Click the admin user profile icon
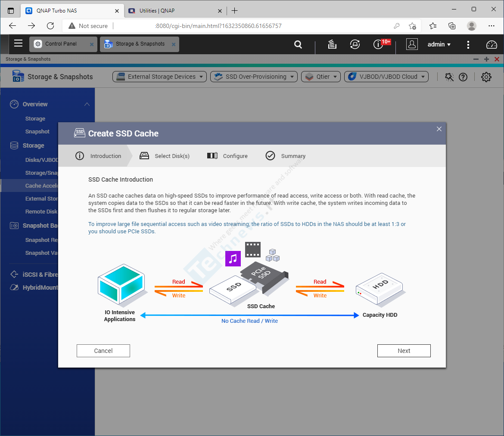This screenshot has height=436, width=504. coord(412,44)
